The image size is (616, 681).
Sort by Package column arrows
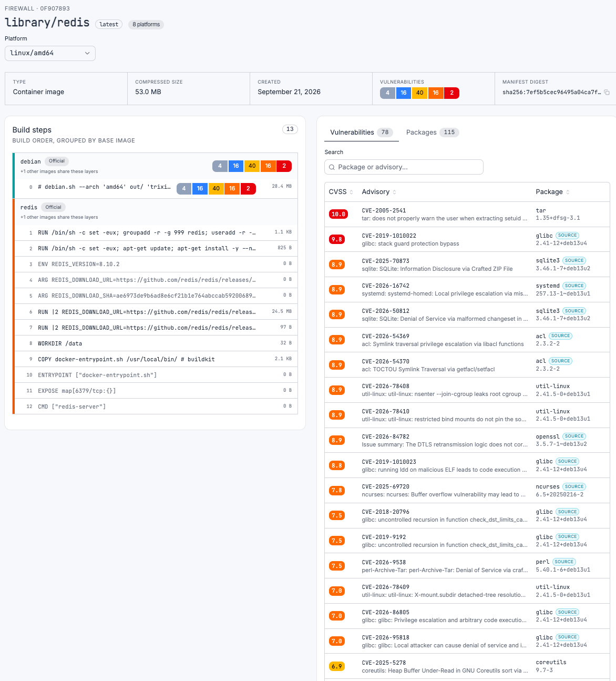point(568,192)
